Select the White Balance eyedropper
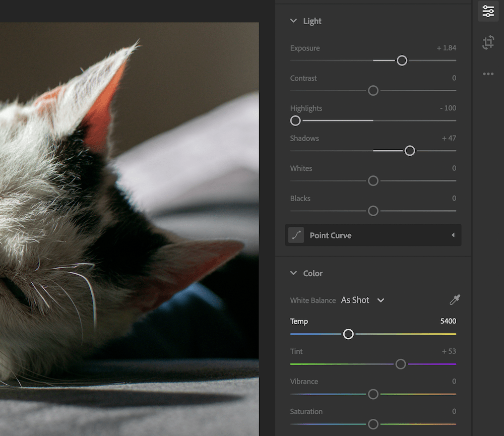The width and height of the screenshot is (504, 436). point(453,300)
